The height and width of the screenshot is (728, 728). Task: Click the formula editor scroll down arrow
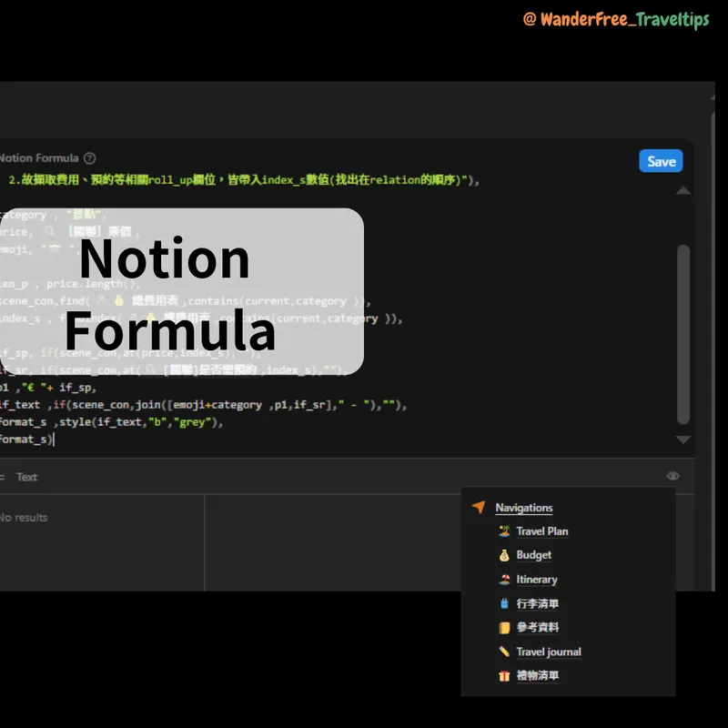pyautogui.click(x=683, y=440)
